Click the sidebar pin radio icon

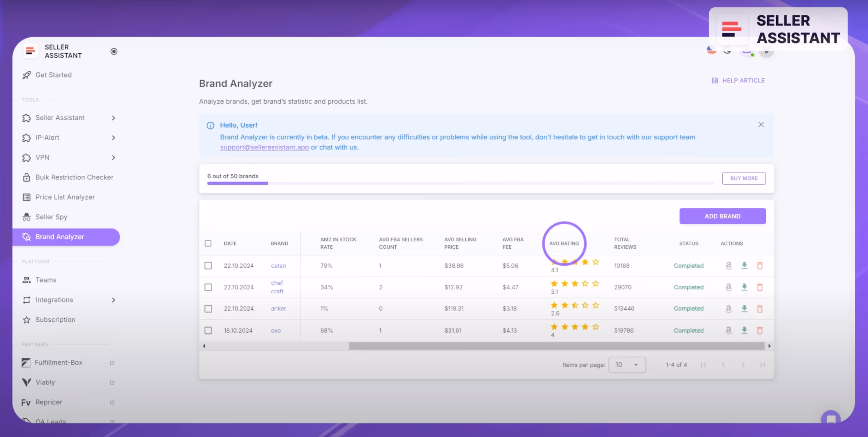(114, 51)
